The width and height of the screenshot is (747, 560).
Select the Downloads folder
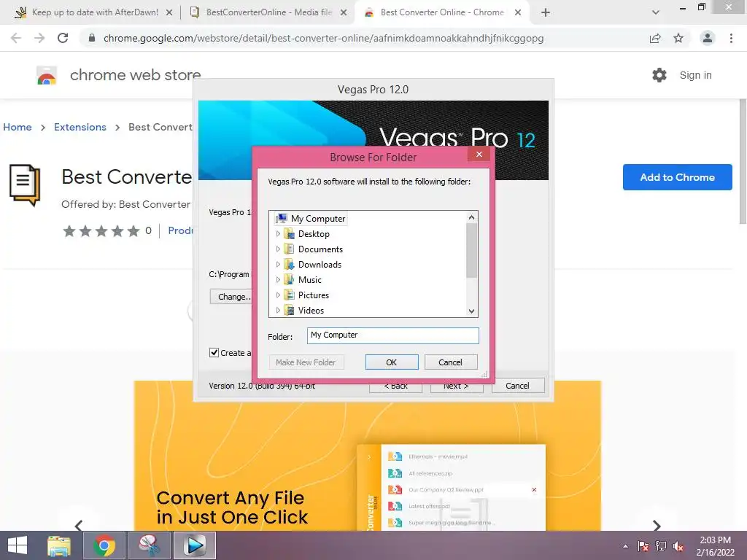320,264
